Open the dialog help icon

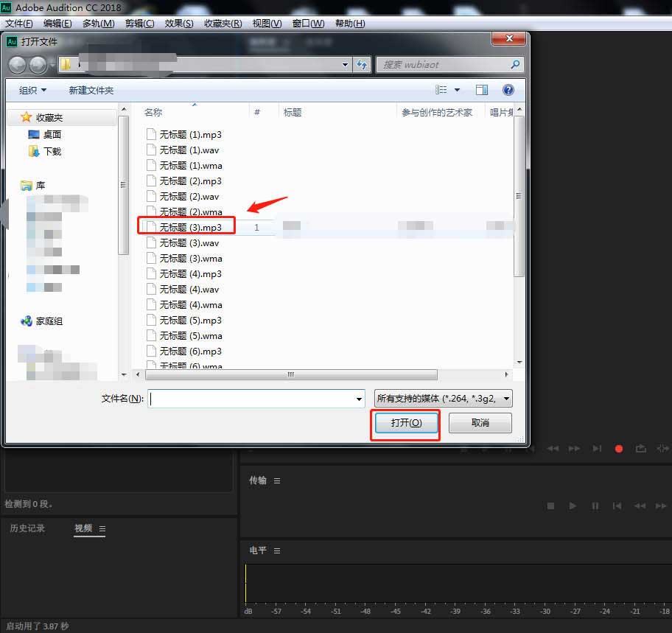508,90
